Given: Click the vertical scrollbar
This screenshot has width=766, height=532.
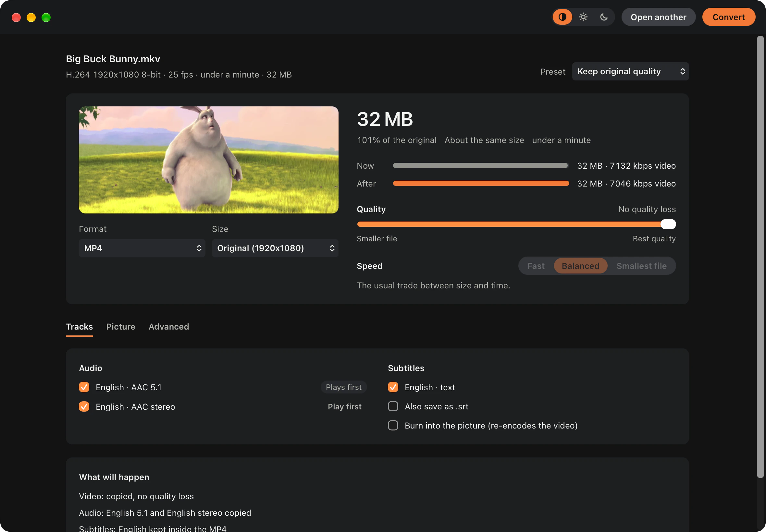Looking at the screenshot, I should 760,257.
